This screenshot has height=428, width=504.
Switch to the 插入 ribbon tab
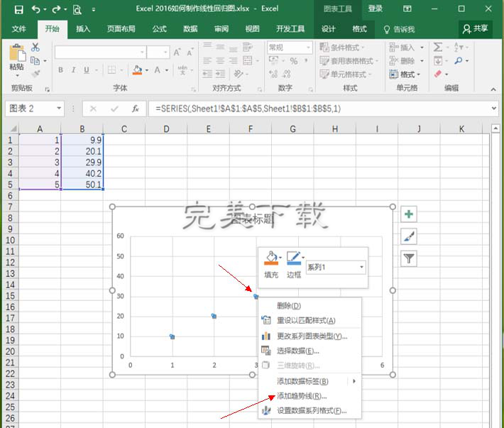point(83,29)
